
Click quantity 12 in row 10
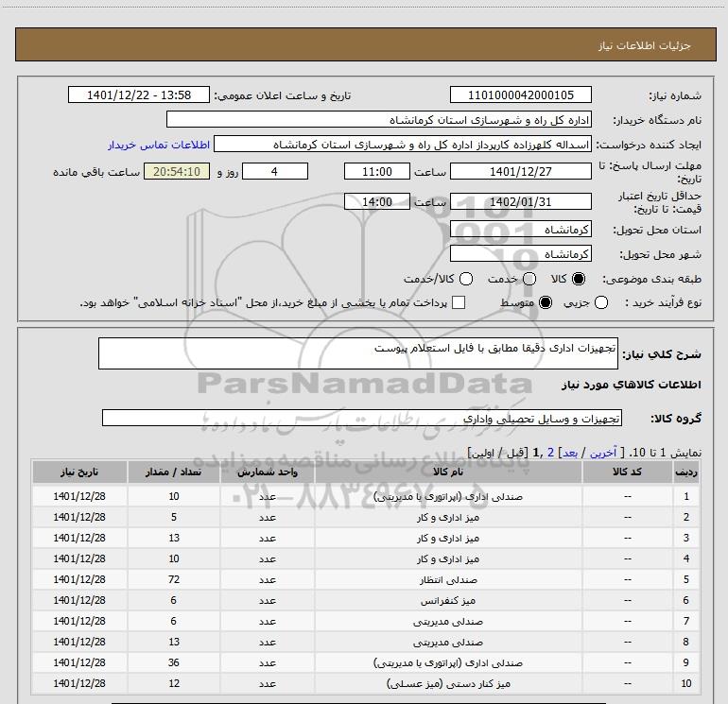(174, 683)
